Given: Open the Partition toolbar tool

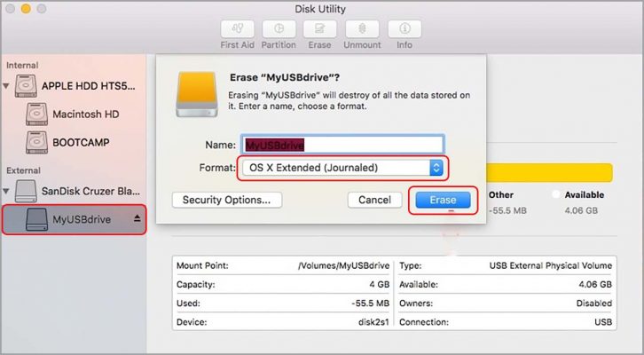Looking at the screenshot, I should 279,29.
